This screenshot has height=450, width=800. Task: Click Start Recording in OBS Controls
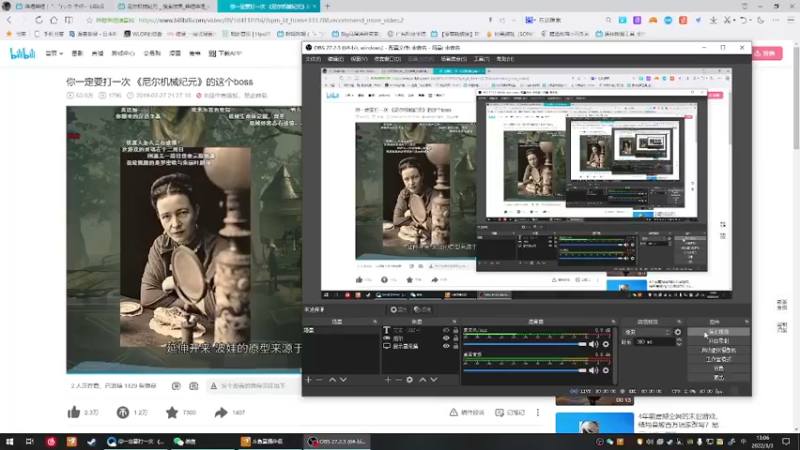718,341
